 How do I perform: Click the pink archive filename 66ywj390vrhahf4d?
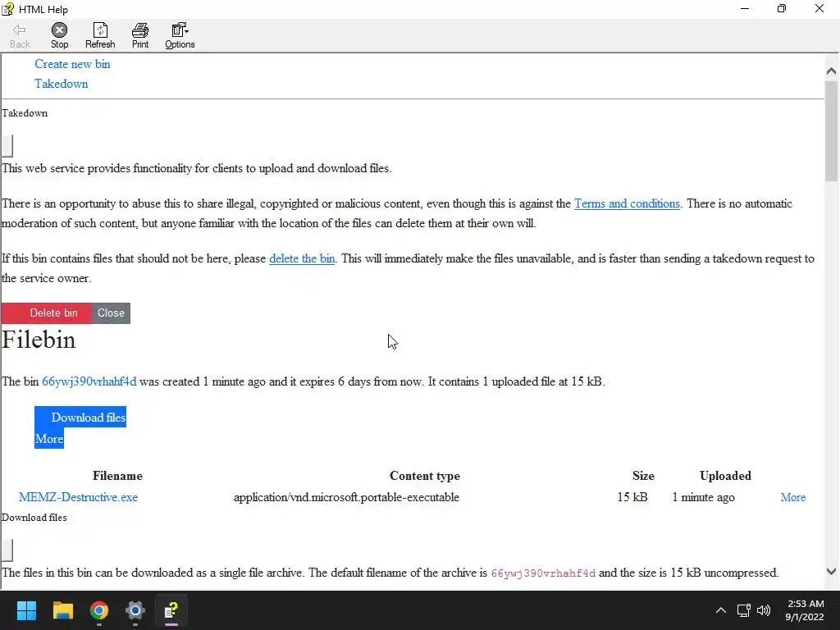543,573
